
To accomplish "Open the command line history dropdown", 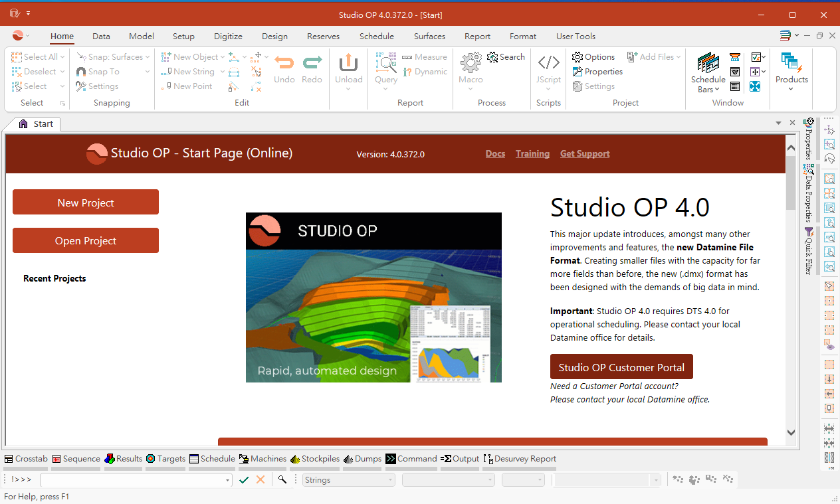I will click(227, 480).
